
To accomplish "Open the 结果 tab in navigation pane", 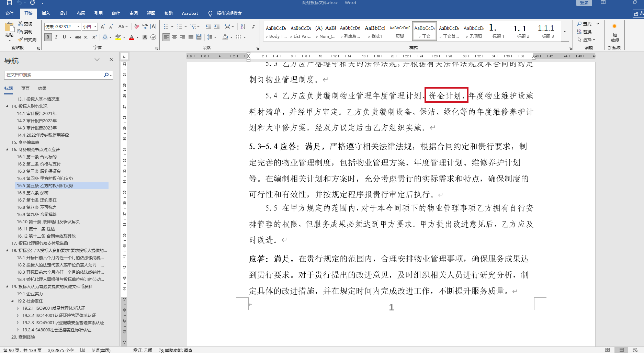I will [x=42, y=89].
